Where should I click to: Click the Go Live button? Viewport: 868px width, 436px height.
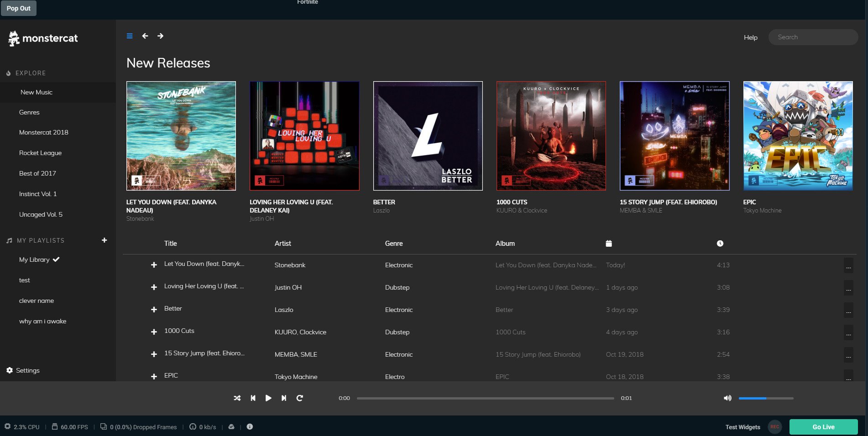pyautogui.click(x=823, y=427)
